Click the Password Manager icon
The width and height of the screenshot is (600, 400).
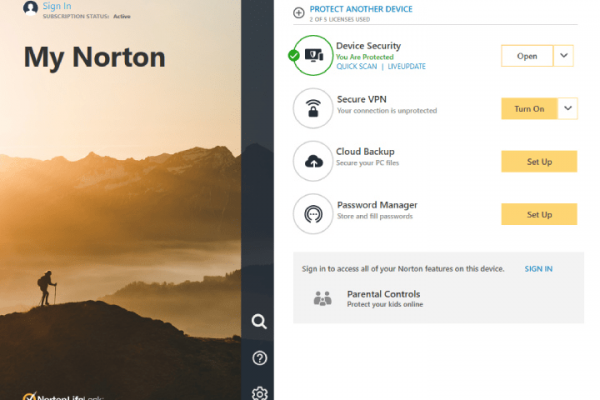pos(313,214)
